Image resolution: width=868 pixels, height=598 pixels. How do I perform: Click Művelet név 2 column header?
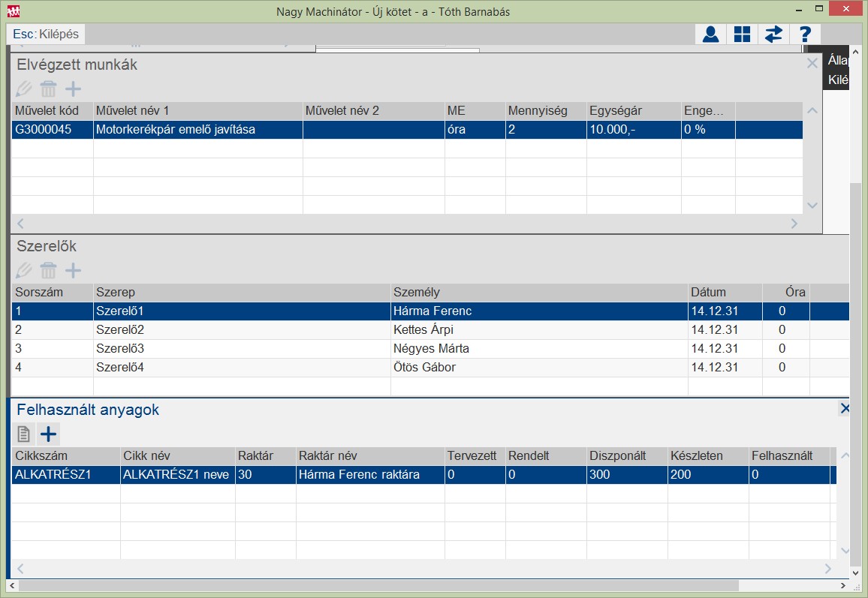(374, 110)
